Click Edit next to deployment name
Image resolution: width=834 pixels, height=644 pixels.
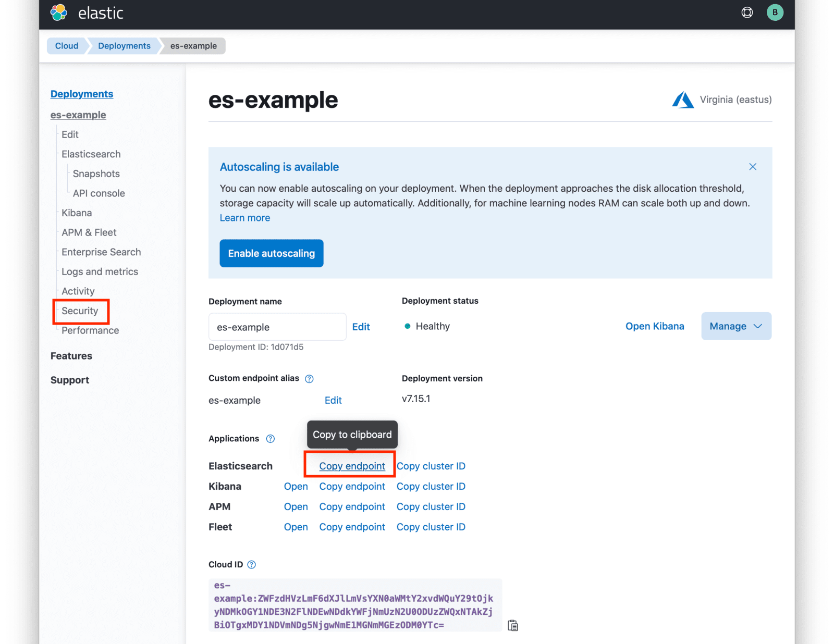361,327
